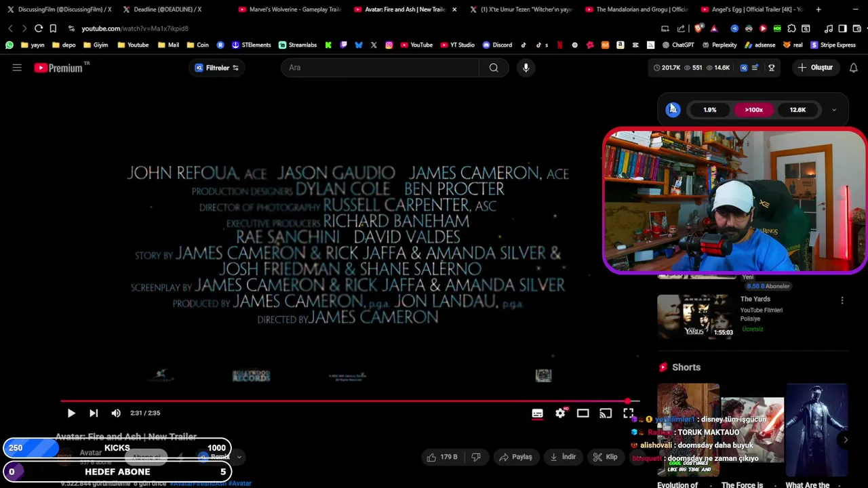Enter fullscreen on the video player

pos(628,413)
